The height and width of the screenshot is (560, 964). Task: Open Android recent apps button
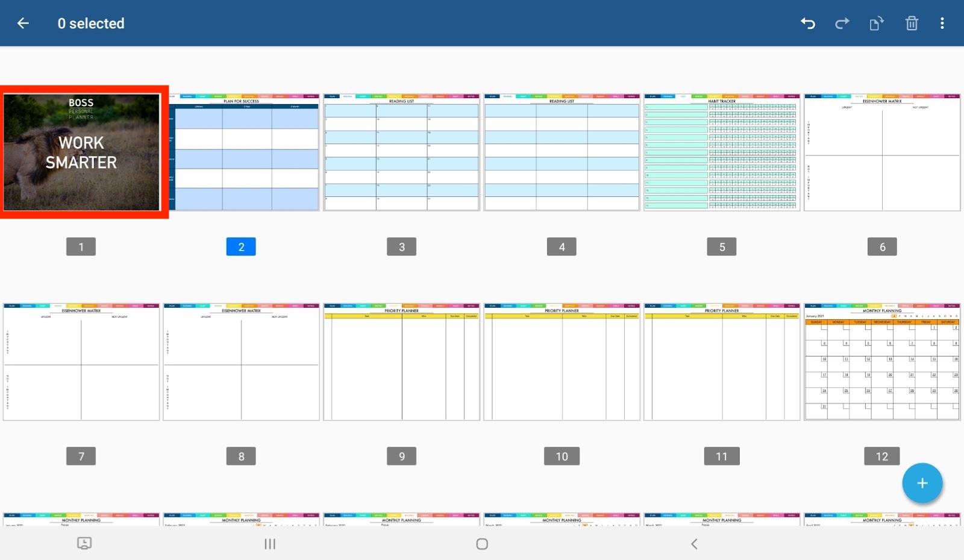[x=270, y=544]
